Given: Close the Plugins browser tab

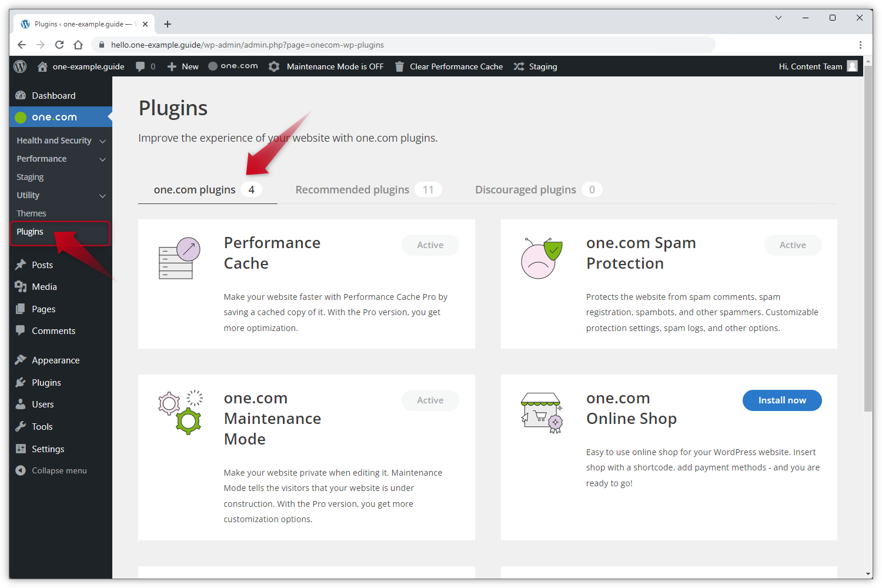Looking at the screenshot, I should pyautogui.click(x=145, y=24).
